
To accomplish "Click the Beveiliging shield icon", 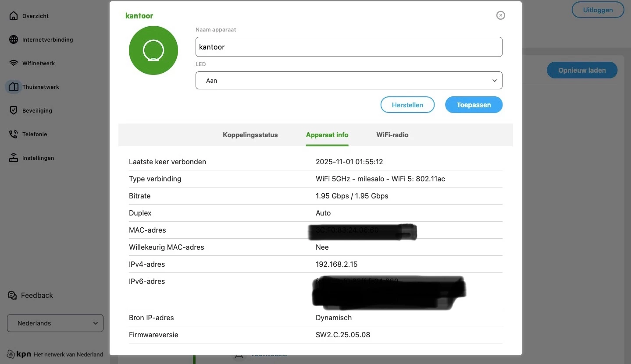I will [x=14, y=110].
